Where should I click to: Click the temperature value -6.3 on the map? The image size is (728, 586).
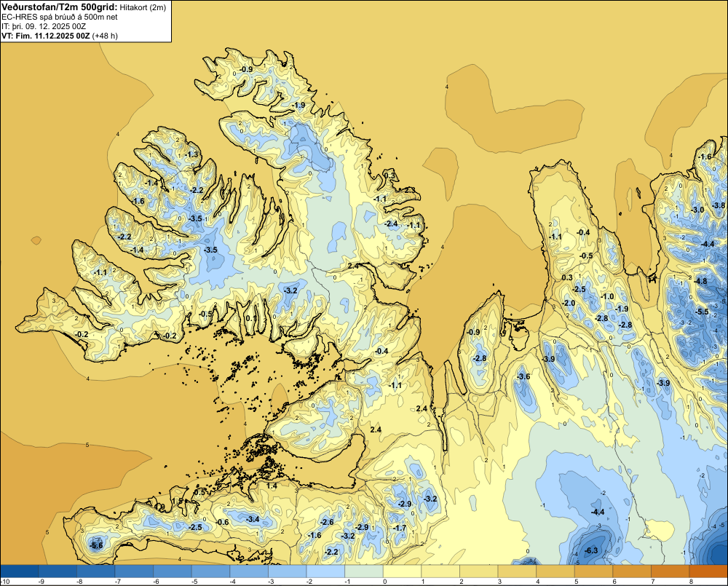[x=591, y=551]
